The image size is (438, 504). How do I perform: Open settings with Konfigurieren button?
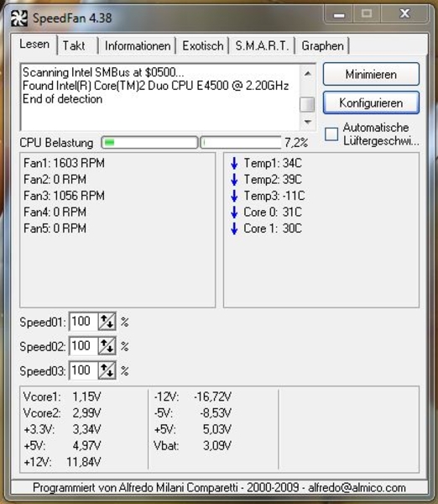coord(371,102)
